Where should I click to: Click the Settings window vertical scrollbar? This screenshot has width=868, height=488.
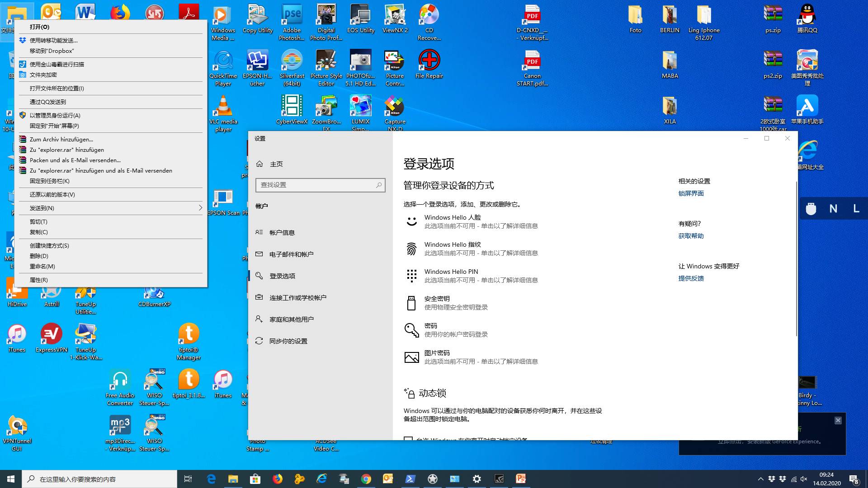point(796,259)
